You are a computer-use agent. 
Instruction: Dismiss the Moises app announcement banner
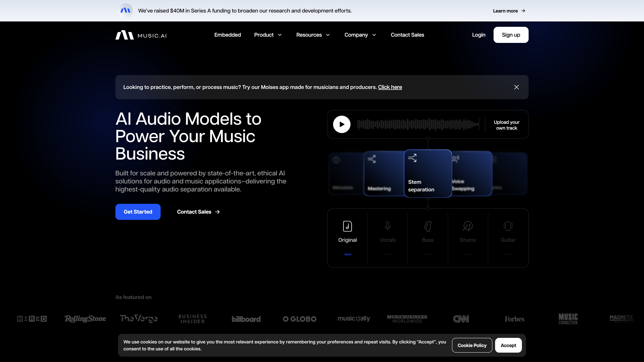click(516, 87)
